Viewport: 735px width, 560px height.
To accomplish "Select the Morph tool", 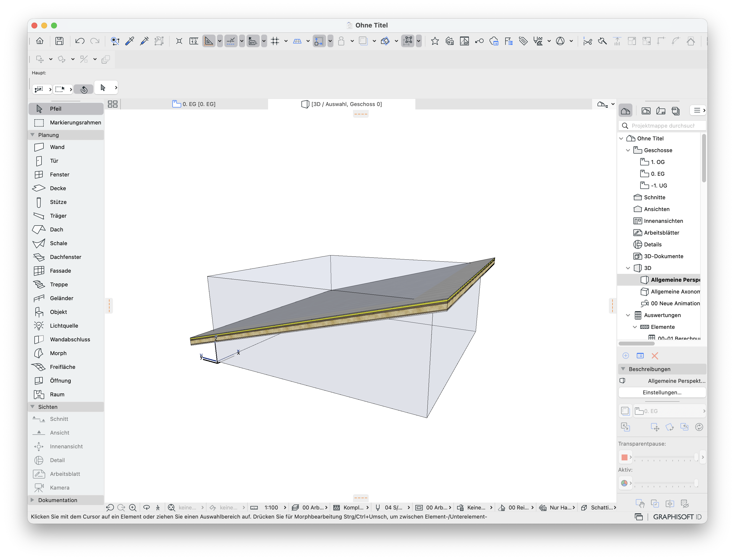I will point(66,353).
